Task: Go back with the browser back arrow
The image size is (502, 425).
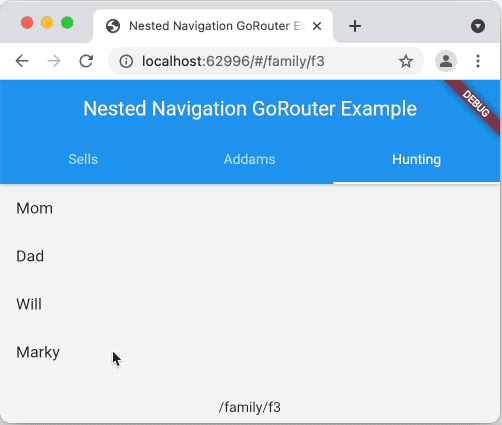Action: click(x=22, y=61)
